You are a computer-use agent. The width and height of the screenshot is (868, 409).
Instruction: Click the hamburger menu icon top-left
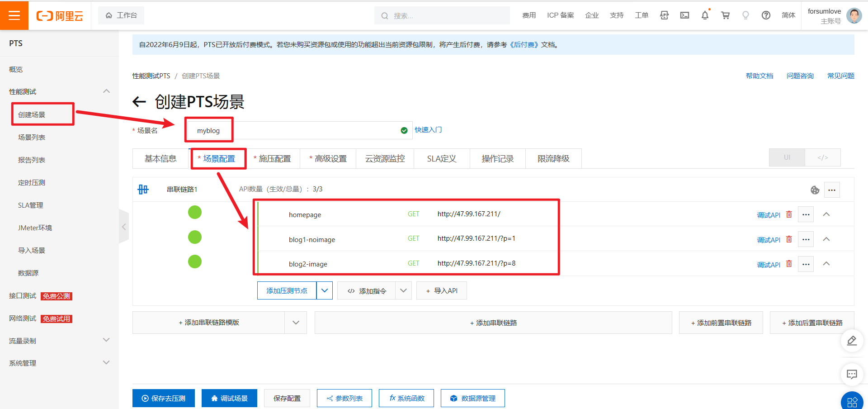14,15
